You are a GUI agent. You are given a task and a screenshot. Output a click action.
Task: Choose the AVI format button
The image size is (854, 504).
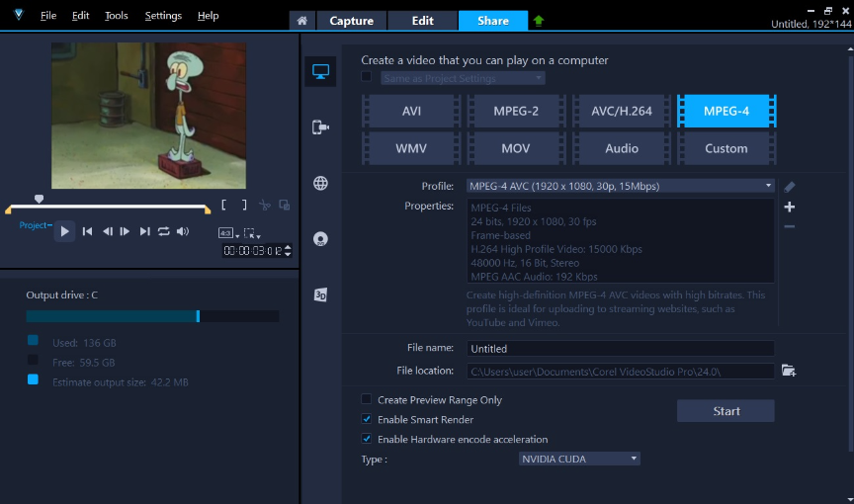pyautogui.click(x=411, y=111)
